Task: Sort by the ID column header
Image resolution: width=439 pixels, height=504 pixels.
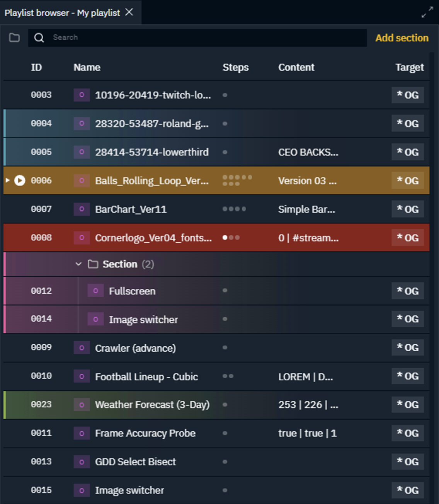Action: coord(36,67)
